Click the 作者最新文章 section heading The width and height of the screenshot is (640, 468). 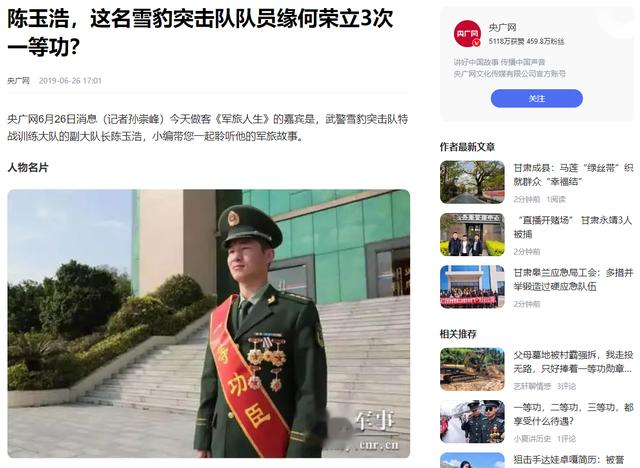click(467, 147)
